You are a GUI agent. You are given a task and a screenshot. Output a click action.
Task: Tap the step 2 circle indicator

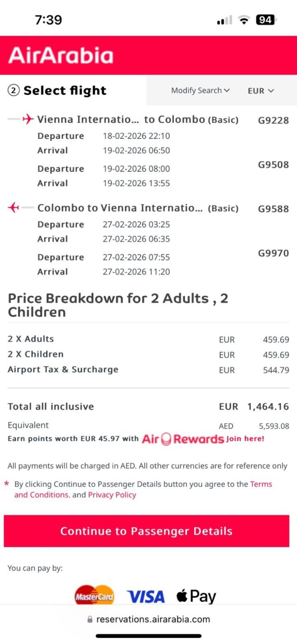point(14,90)
